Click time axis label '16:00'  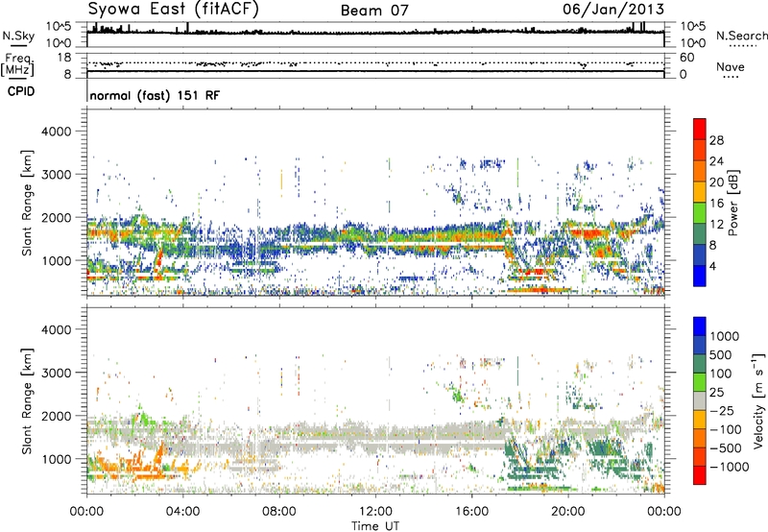point(471,512)
